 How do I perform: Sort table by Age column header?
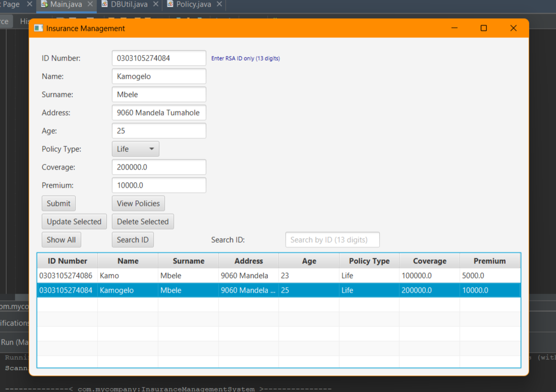point(309,261)
